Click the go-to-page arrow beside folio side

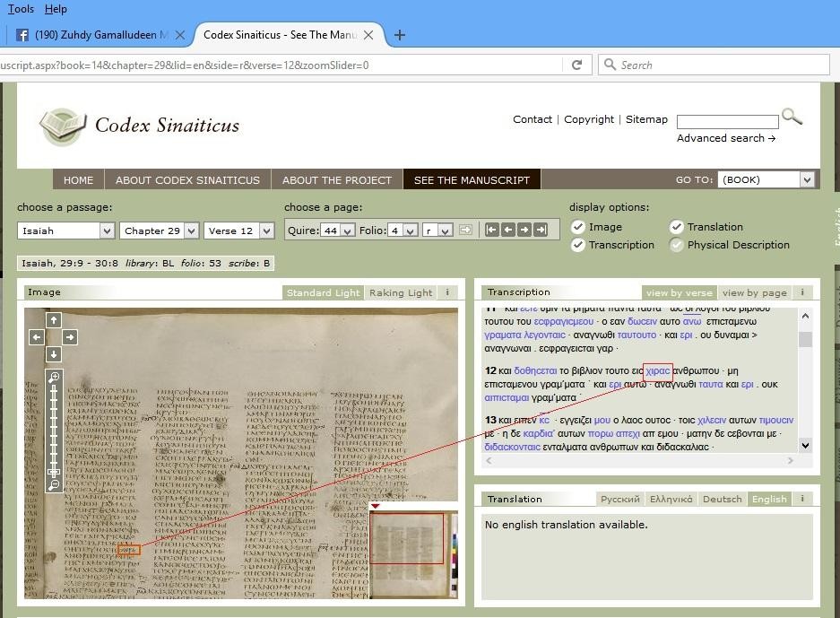(x=465, y=230)
